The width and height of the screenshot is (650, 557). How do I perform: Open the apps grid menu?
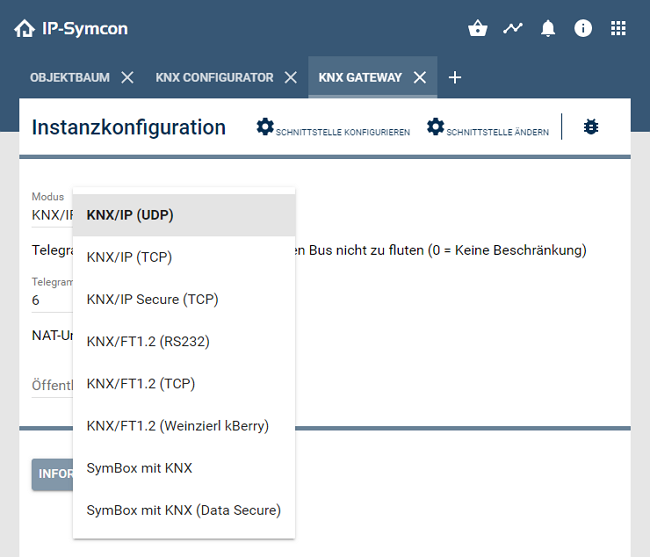coord(618,29)
